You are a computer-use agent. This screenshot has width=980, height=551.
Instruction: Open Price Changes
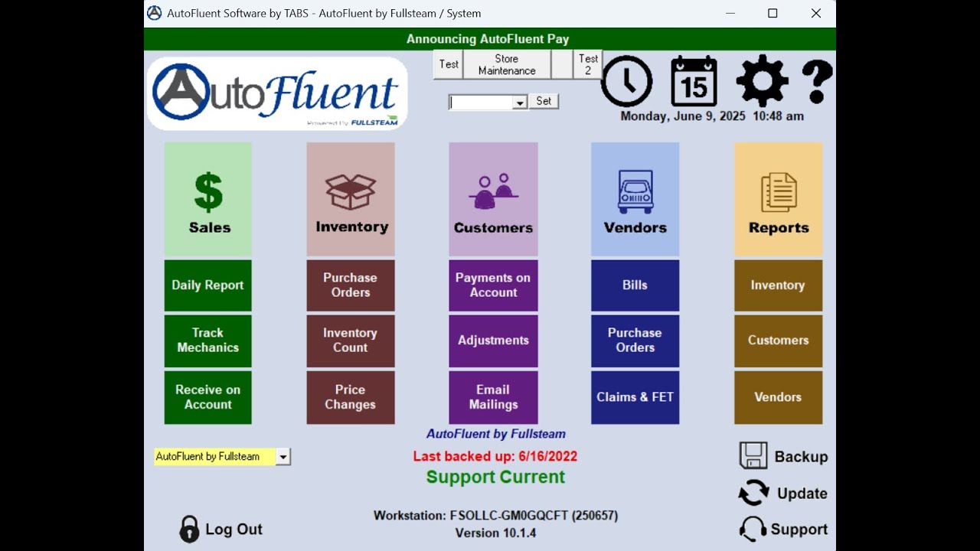coord(351,397)
